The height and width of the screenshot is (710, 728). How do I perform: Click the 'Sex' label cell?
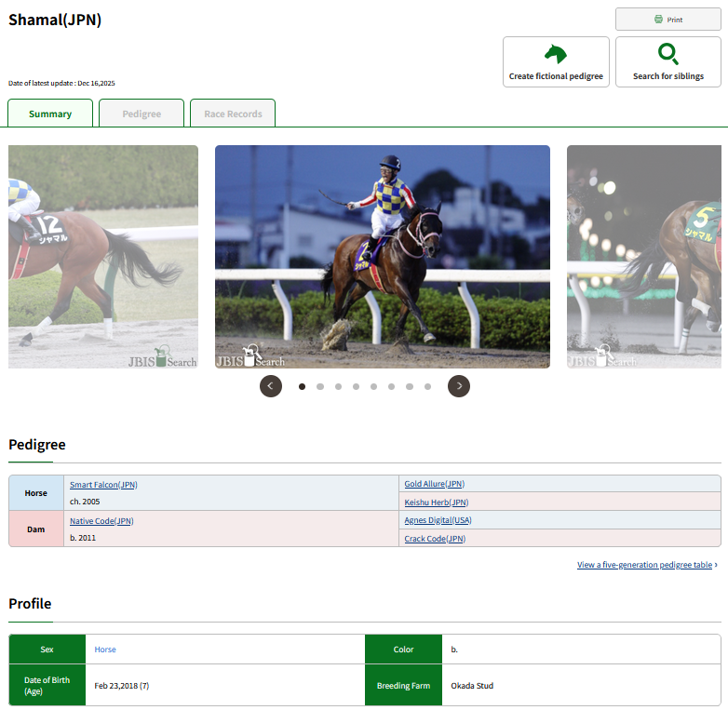tap(47, 650)
